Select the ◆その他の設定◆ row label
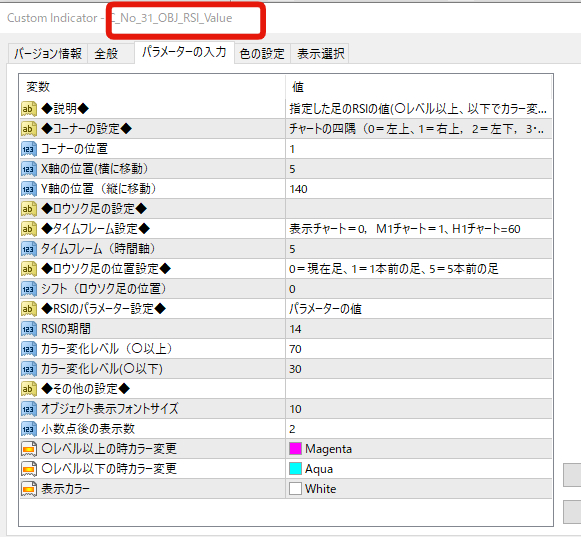Viewport: 581px width, 537px height. pos(86,389)
